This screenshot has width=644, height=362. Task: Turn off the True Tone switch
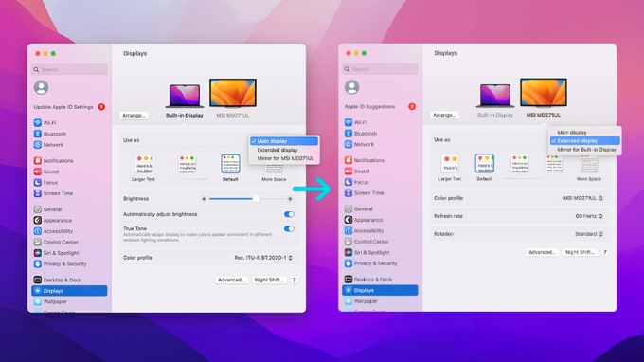point(289,229)
